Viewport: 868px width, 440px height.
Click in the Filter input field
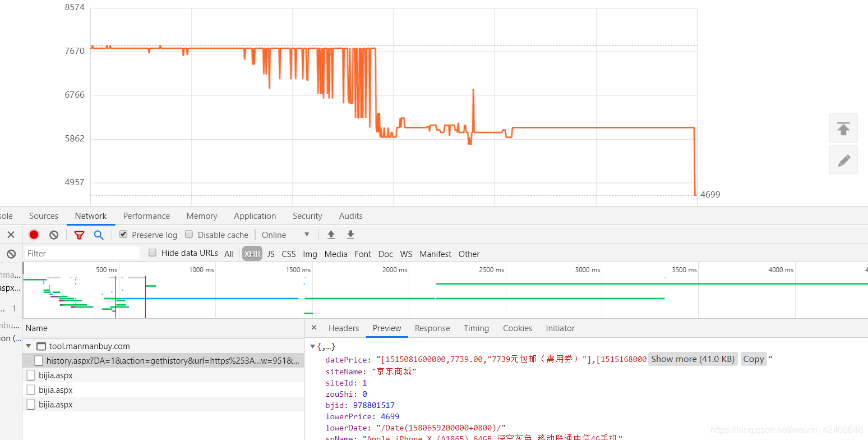pyautogui.click(x=82, y=253)
